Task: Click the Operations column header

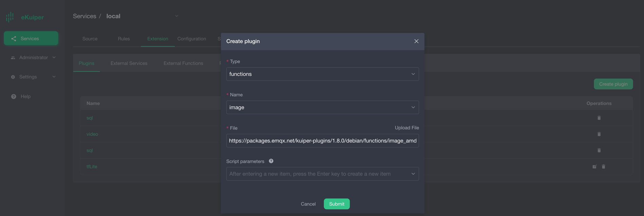Action: (x=599, y=103)
